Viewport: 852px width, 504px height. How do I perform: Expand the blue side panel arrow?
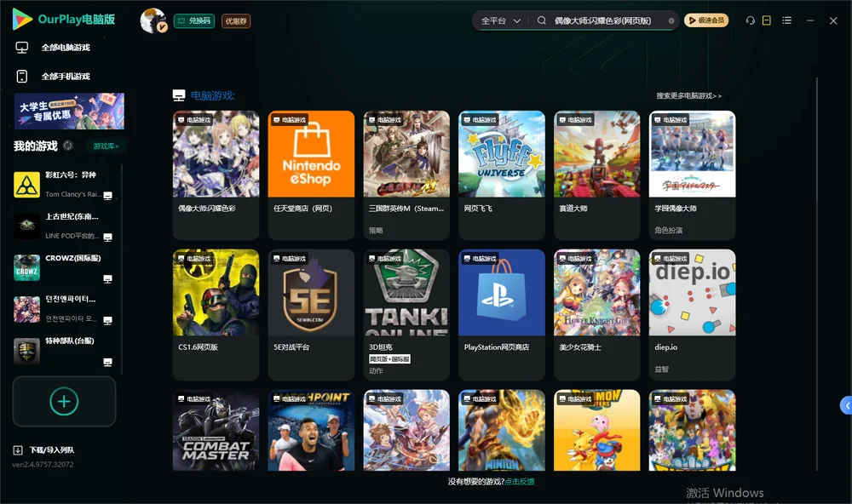[847, 406]
